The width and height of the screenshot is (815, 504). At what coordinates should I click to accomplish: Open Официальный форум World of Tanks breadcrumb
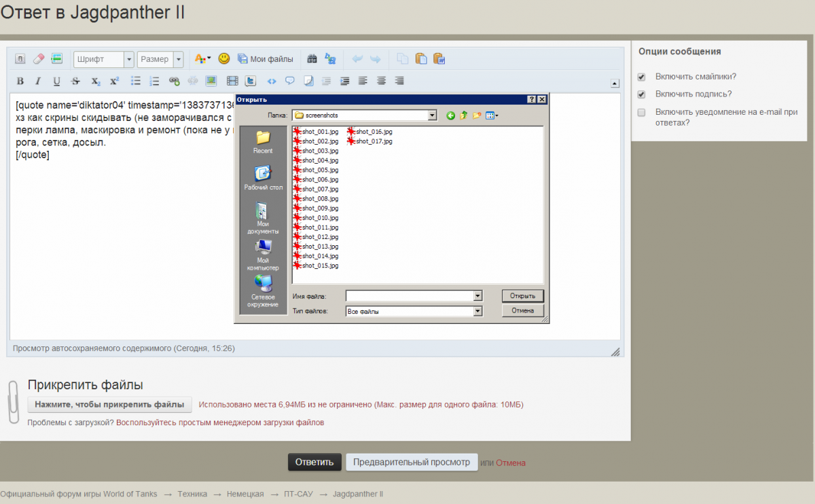pyautogui.click(x=79, y=494)
